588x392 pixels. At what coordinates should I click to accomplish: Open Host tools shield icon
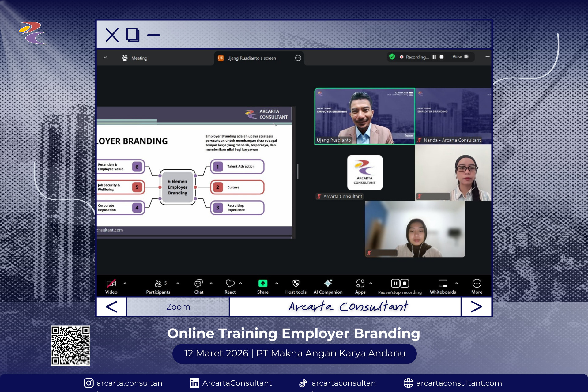(x=296, y=284)
